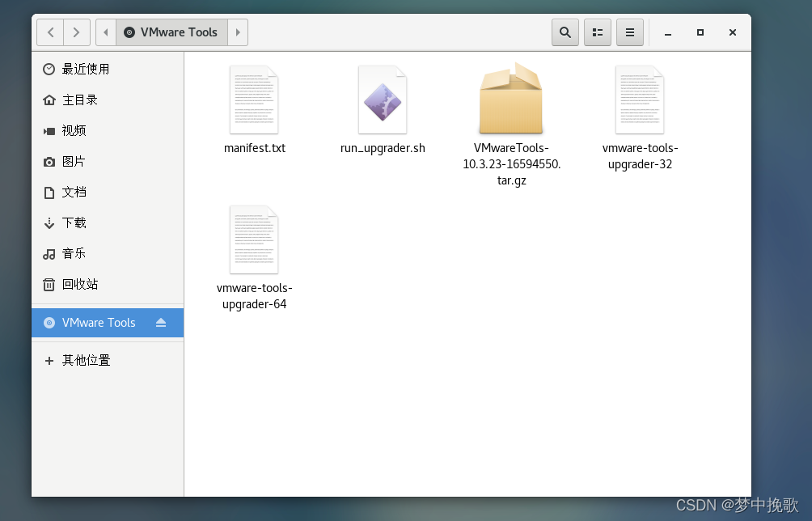This screenshot has width=812, height=521.
Task: Open 文档 folder in the sidebar
Action: 108,192
